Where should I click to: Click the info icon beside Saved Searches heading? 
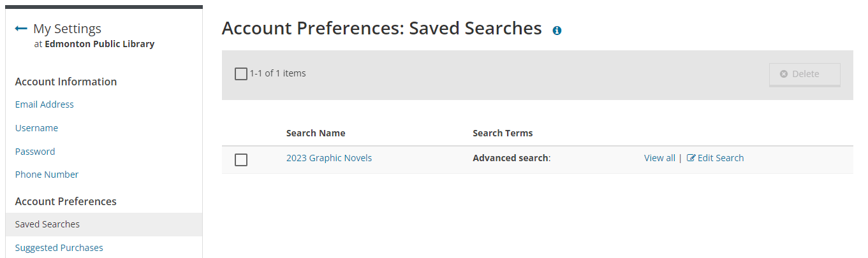tap(557, 30)
